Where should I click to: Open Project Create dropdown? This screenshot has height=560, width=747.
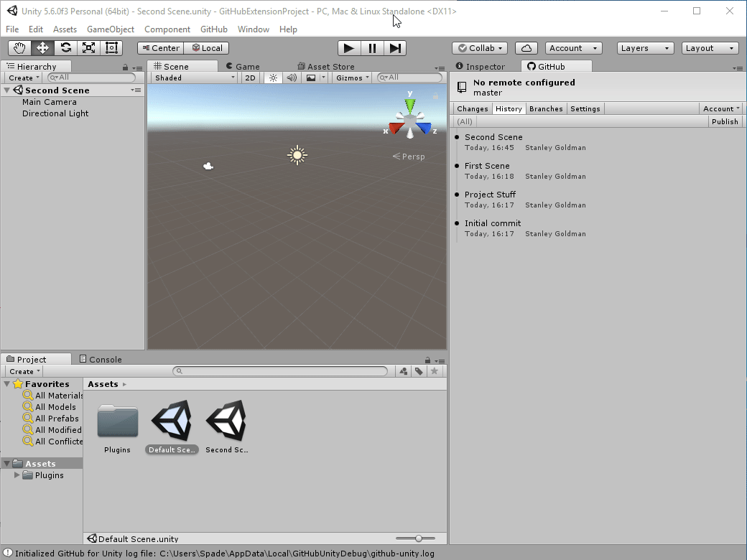(24, 371)
